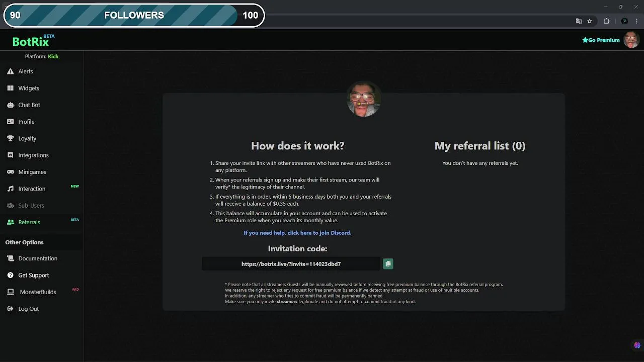Open the browser extensions puzzle icon
This screenshot has height=362, width=644.
(606, 21)
